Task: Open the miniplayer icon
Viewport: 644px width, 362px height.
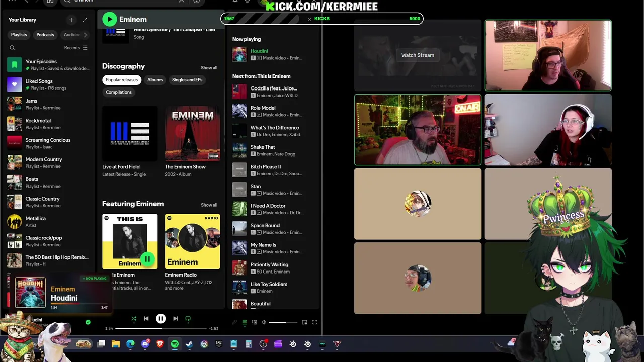Action: 304,322
